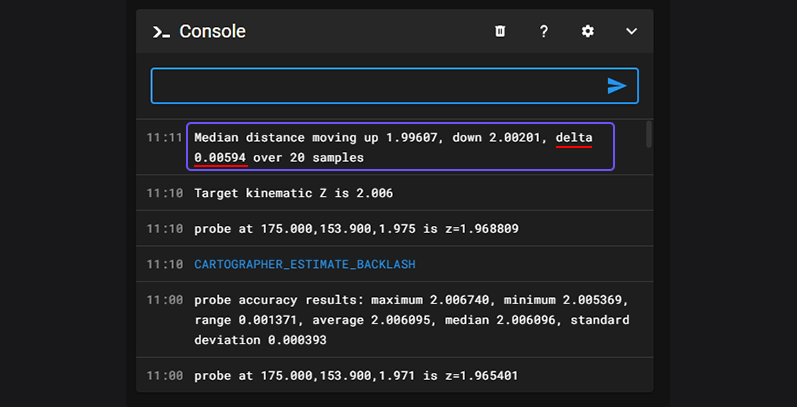Image resolution: width=797 pixels, height=407 pixels.
Task: Click the underlined word delta
Action: 574,137
